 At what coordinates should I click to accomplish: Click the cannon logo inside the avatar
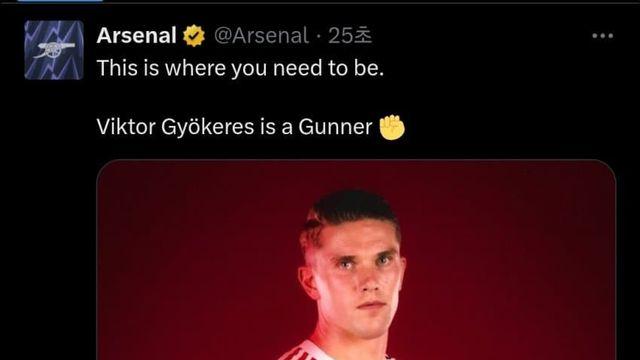(x=54, y=50)
